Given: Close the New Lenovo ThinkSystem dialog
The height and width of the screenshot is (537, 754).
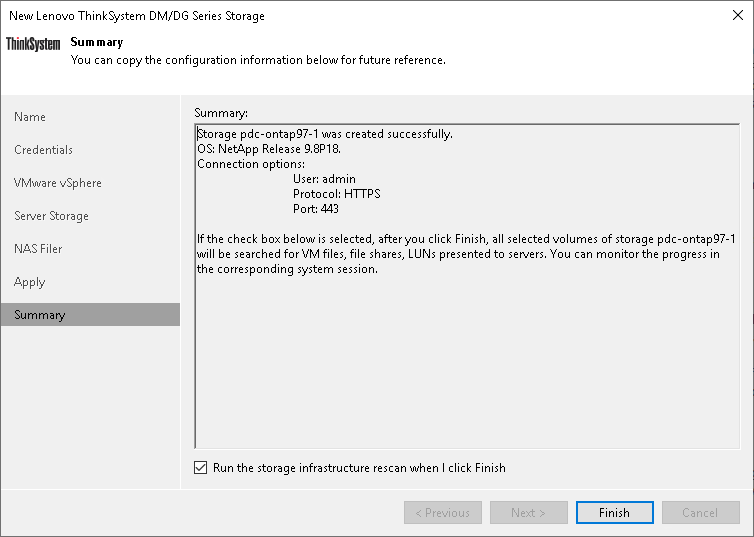Looking at the screenshot, I should 738,15.
